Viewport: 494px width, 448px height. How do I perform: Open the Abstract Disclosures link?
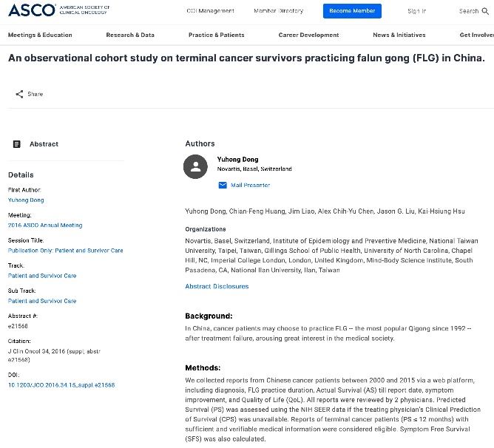click(x=217, y=286)
